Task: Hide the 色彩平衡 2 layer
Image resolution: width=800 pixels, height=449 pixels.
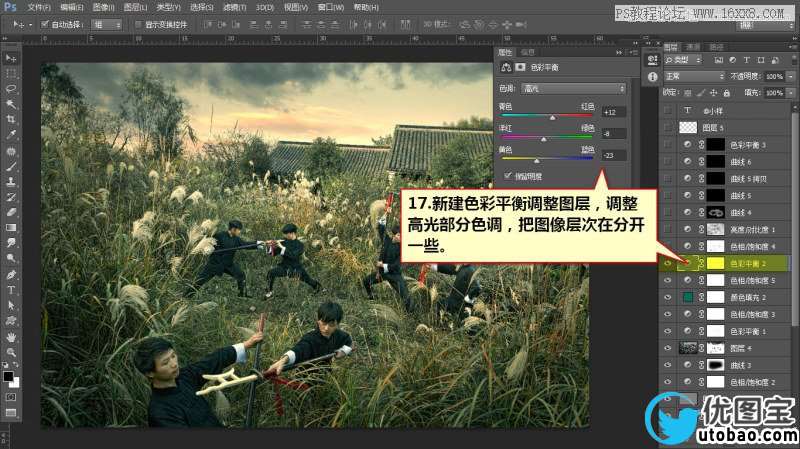Action: [668, 263]
